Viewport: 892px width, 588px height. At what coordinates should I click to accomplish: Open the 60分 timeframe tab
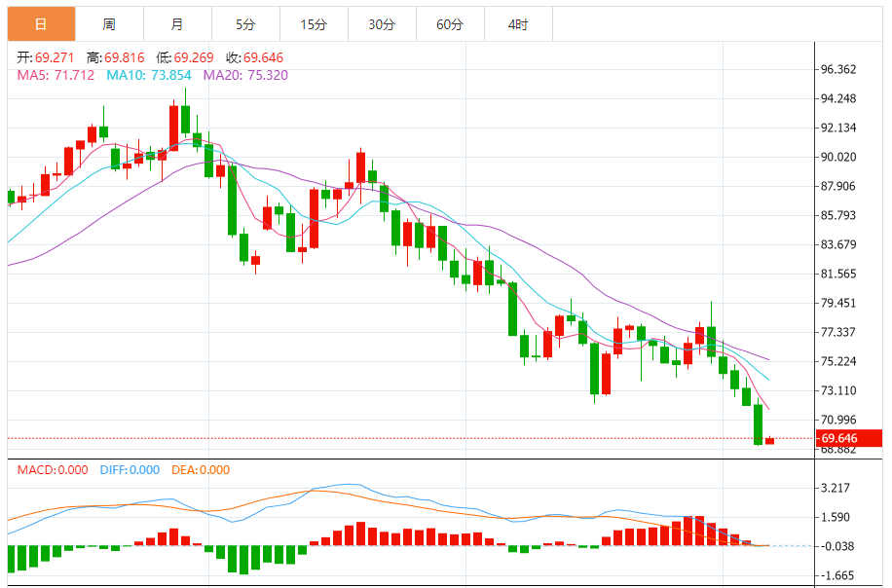(x=451, y=24)
